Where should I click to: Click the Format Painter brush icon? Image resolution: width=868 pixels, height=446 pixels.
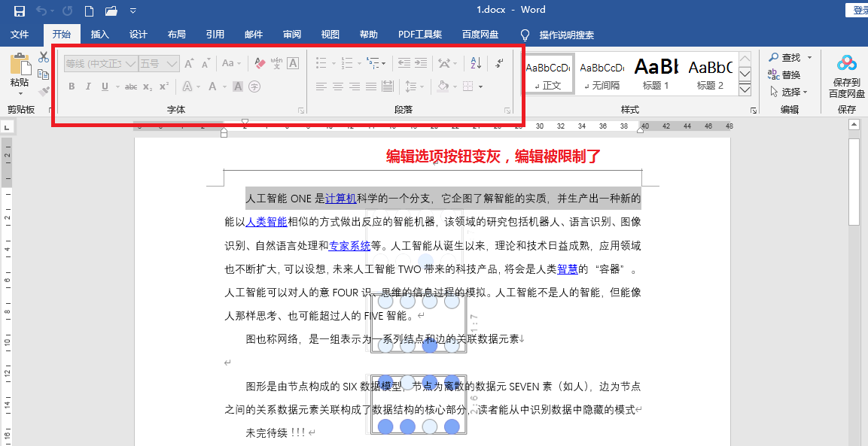click(44, 91)
